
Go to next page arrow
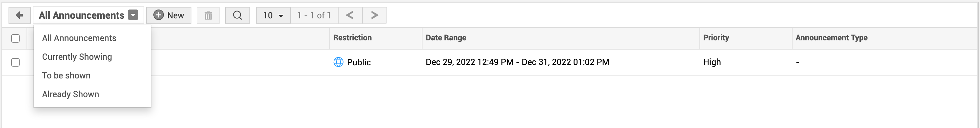click(x=375, y=15)
